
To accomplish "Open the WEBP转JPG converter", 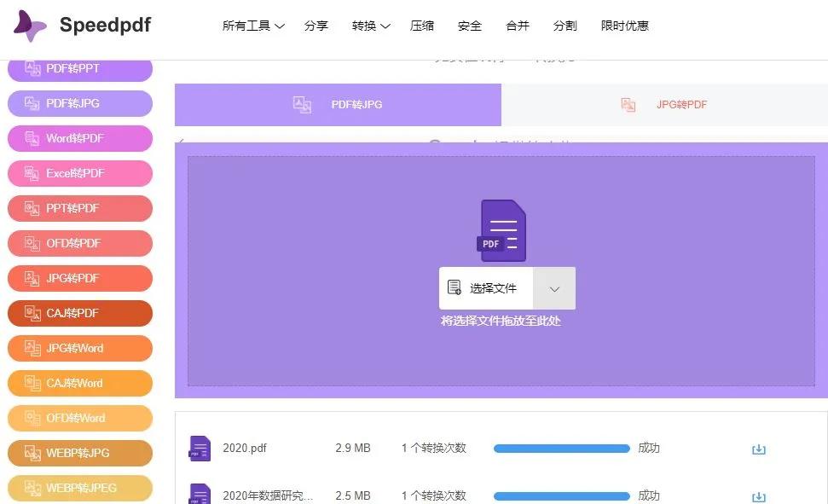I will coord(79,453).
